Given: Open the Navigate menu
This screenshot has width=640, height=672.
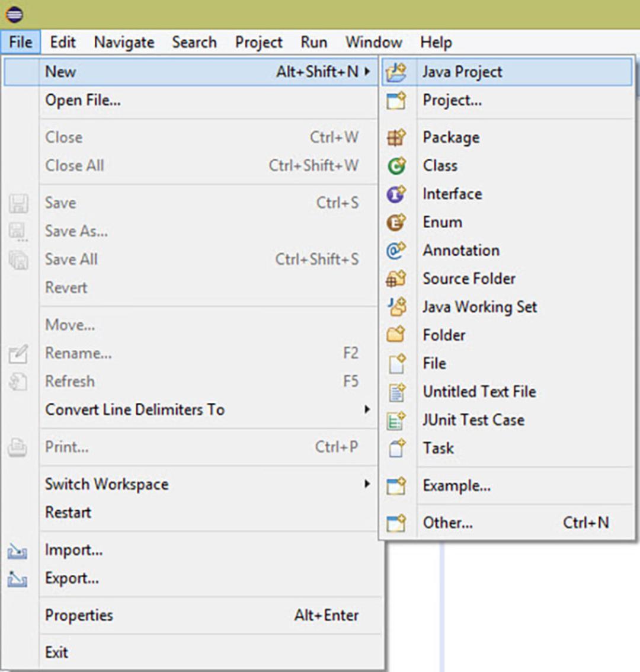Looking at the screenshot, I should click(x=124, y=43).
